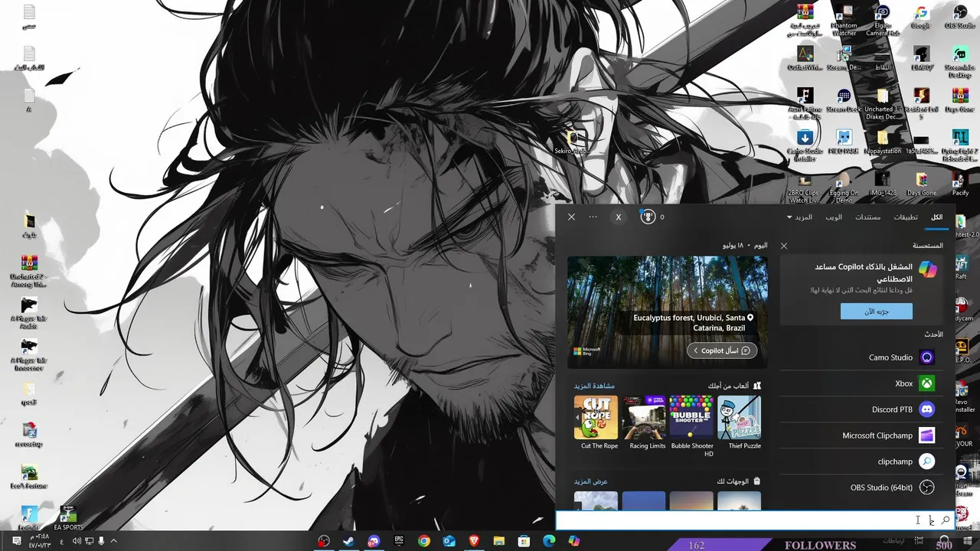Switch to the تطبيقات tab

[906, 217]
